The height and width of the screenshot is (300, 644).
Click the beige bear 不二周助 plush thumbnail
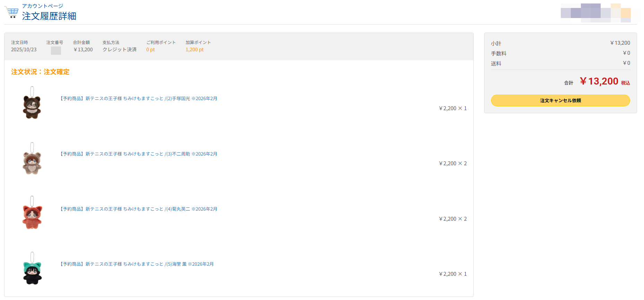[32, 159]
